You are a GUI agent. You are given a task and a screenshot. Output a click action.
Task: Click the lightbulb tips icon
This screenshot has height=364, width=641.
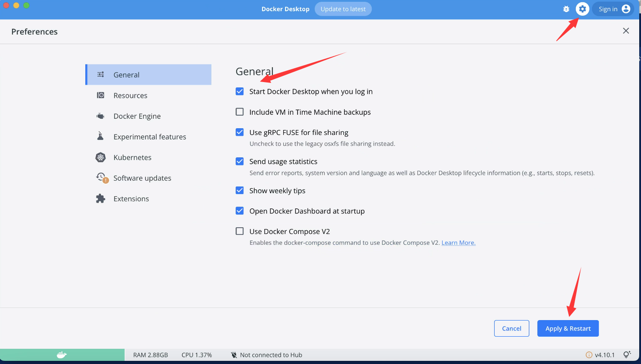(x=627, y=355)
